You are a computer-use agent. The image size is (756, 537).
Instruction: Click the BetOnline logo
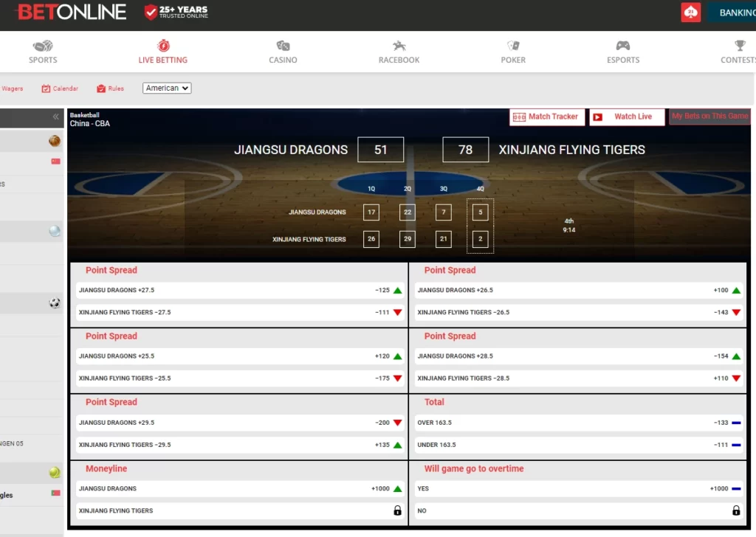[70, 12]
